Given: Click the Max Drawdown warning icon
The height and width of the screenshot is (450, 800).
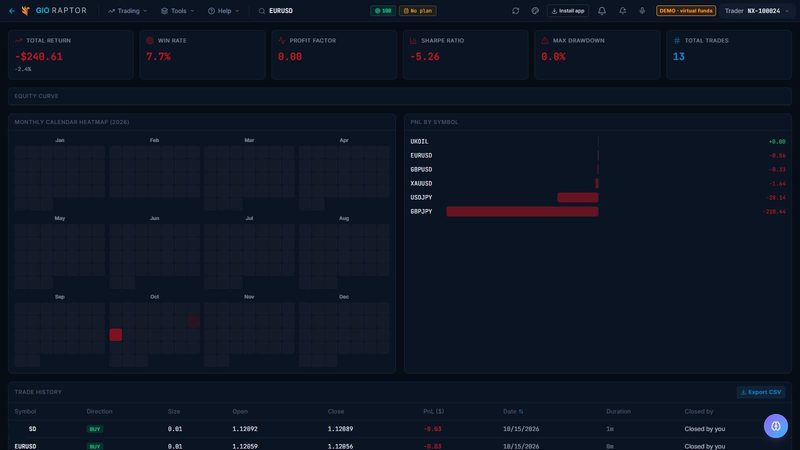Looking at the screenshot, I should (x=545, y=40).
